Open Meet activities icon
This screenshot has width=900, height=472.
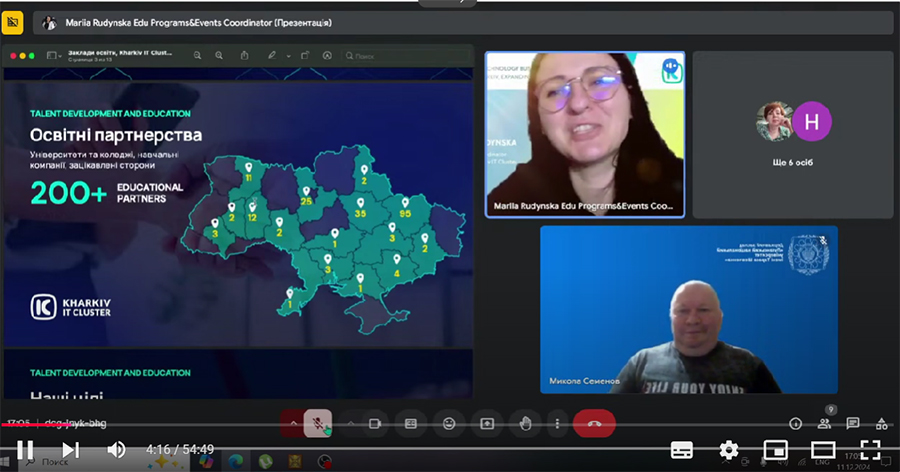click(x=882, y=424)
